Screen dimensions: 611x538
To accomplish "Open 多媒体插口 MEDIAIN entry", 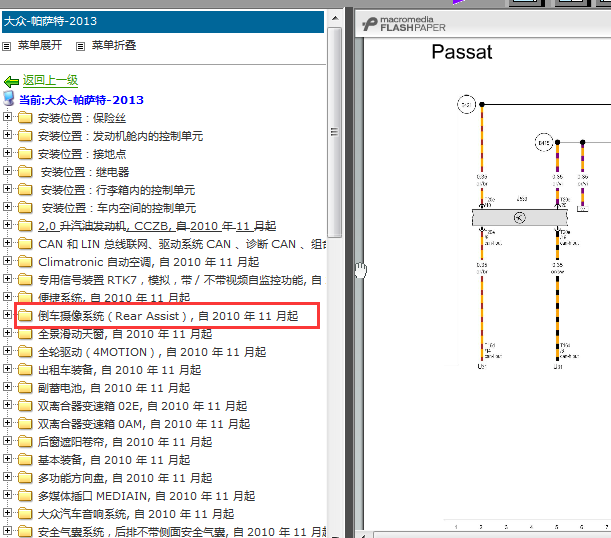I will [146, 496].
